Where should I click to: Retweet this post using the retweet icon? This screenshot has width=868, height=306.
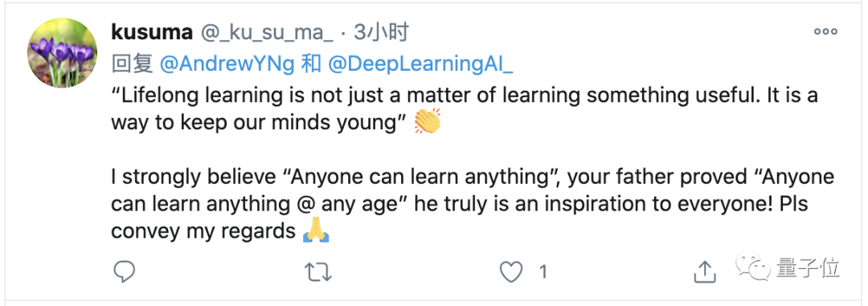coord(318,271)
